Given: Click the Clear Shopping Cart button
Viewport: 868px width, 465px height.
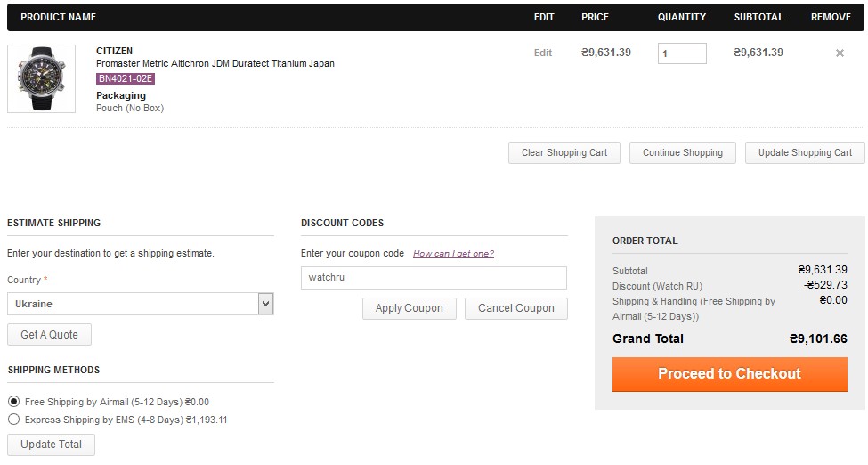Looking at the screenshot, I should coord(564,152).
